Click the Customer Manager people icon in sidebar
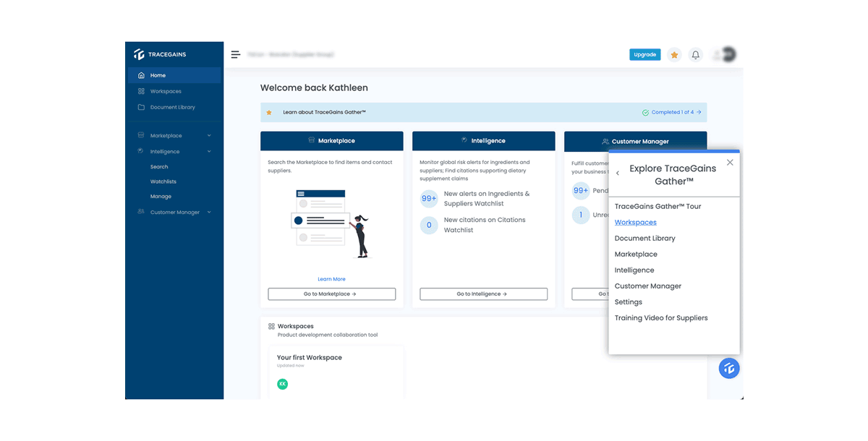The height and width of the screenshot is (441, 868). 141,212
